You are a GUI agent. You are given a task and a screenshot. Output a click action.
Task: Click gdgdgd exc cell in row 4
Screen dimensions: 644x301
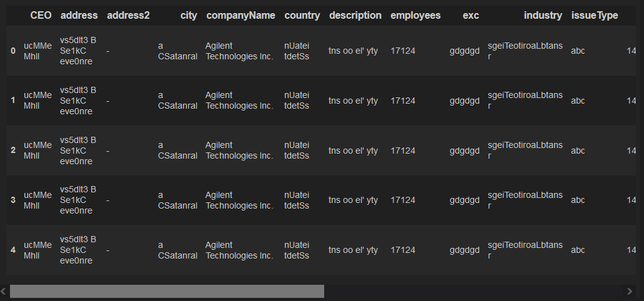point(465,250)
